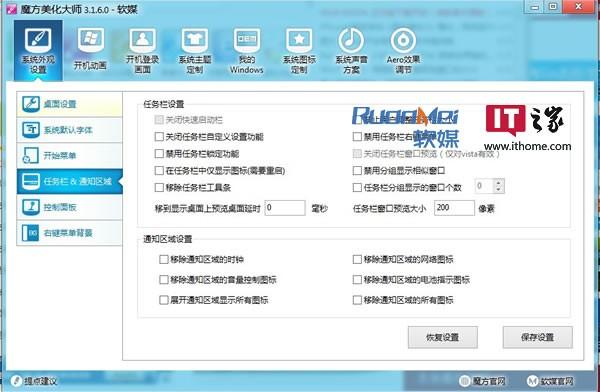Check 移除通知区域的音量控制图标

point(164,279)
